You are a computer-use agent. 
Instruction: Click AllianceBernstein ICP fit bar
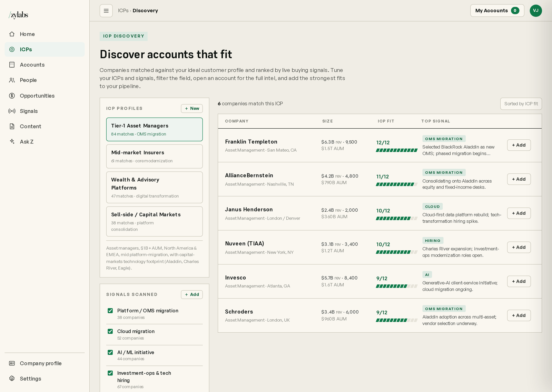(397, 184)
